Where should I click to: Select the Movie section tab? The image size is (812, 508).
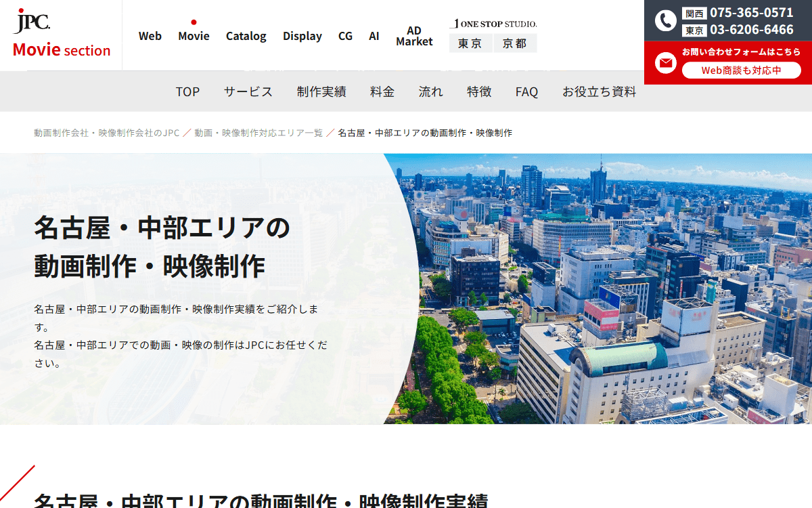pos(194,36)
